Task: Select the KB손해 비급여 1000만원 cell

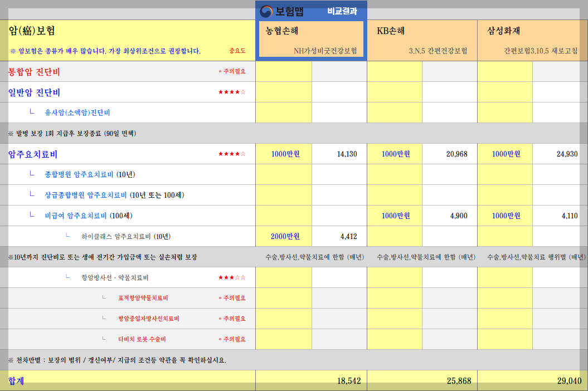Action: tap(395, 216)
